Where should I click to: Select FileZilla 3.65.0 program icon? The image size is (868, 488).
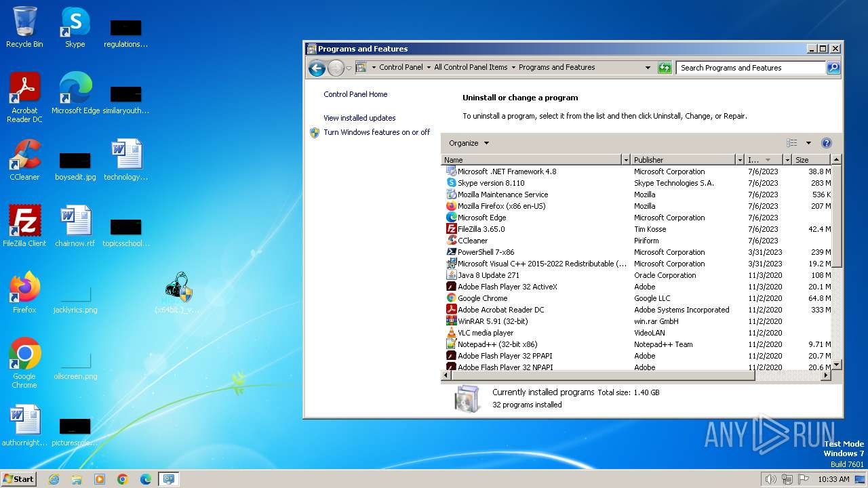point(452,229)
